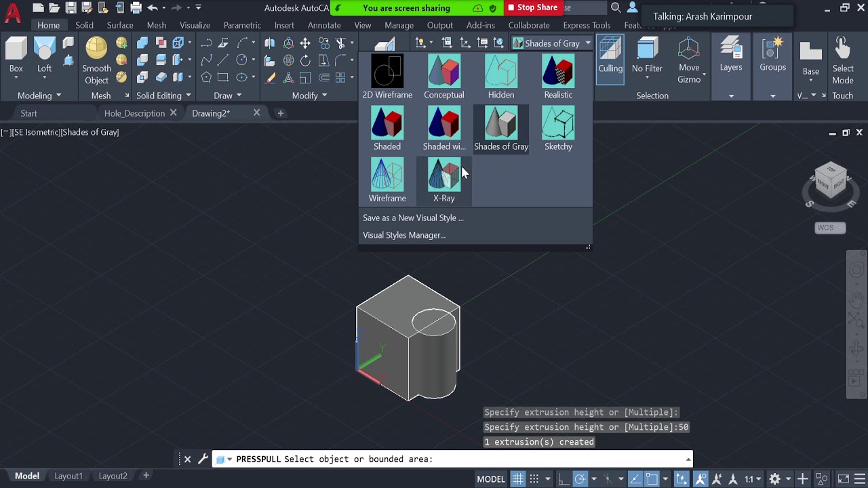Expand the Draw panel dropdown

228,96
